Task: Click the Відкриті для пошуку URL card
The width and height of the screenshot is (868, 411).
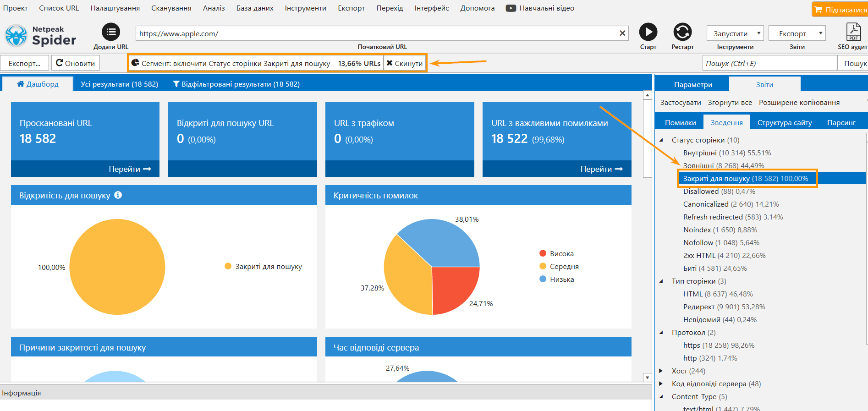Action: coord(242,139)
